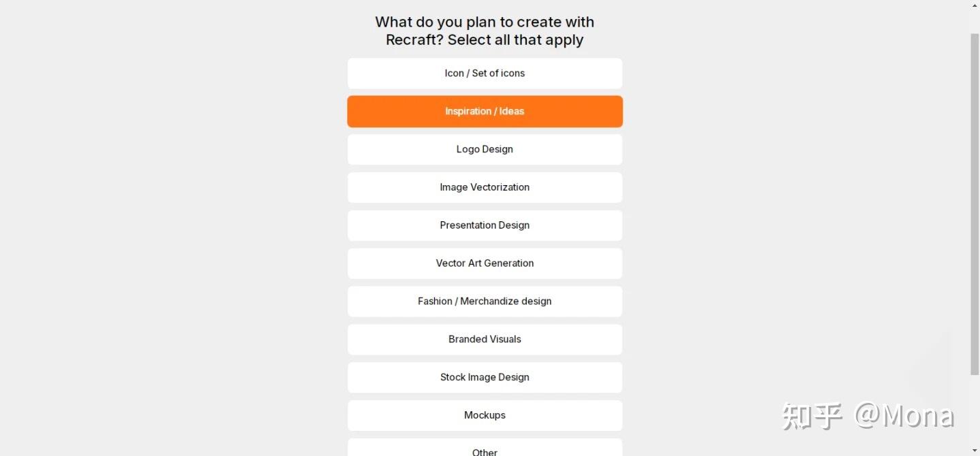Viewport: 980px width, 456px height.
Task: Click the vertical scrollbar thumb
Action: point(975,204)
